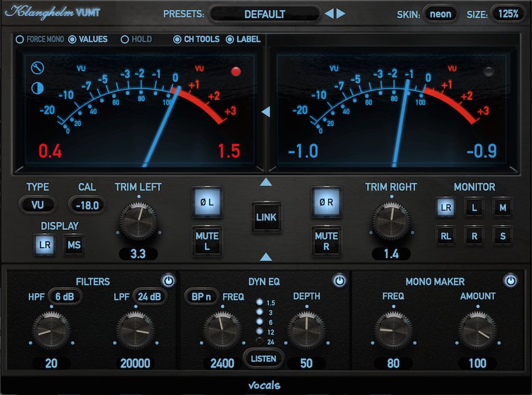532x395 pixels.
Task: Select monitor mode RL
Action: pos(446,236)
